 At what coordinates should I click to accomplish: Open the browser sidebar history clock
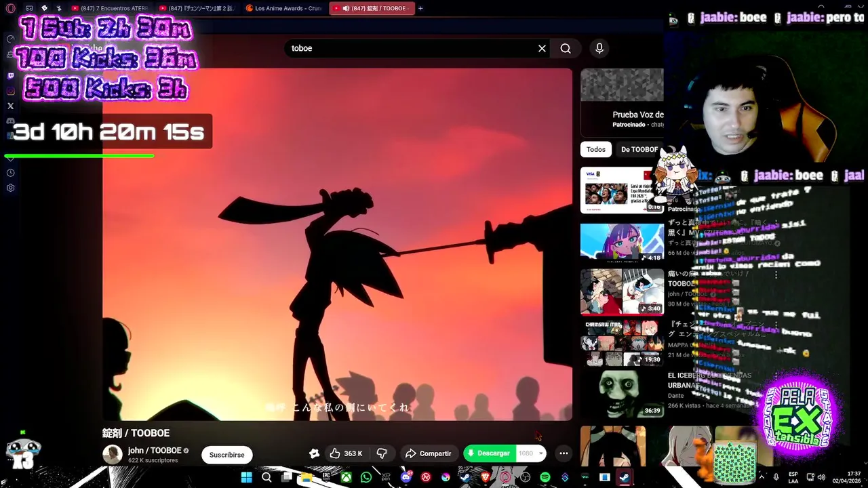10,173
